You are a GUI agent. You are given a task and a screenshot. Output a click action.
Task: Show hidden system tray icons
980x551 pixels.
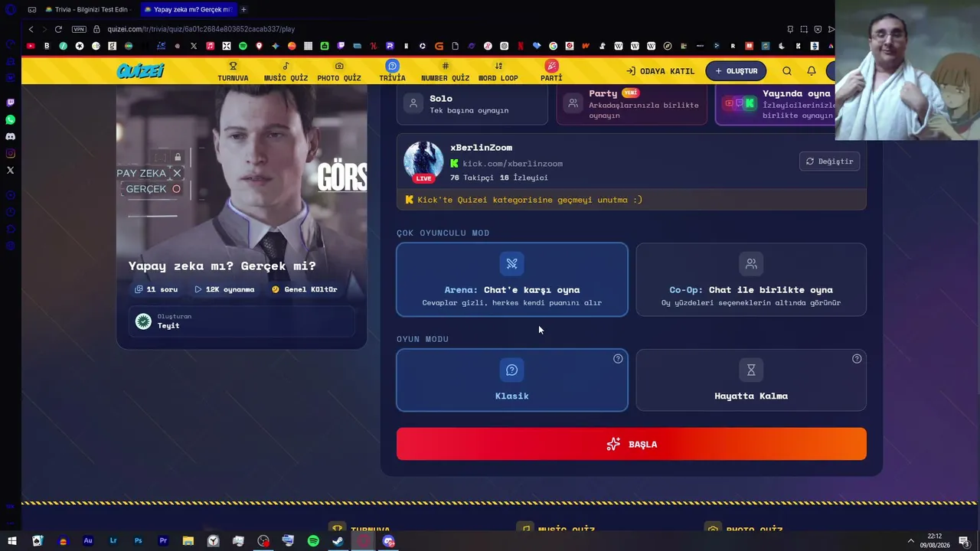click(910, 541)
